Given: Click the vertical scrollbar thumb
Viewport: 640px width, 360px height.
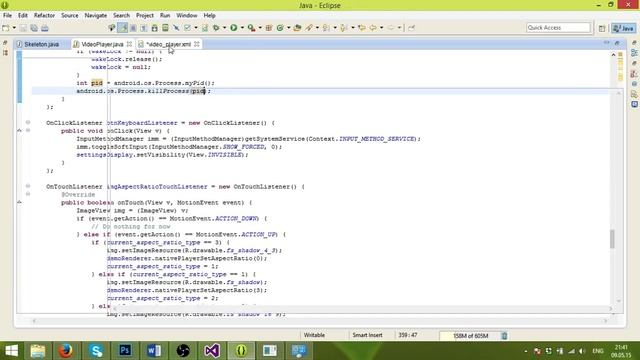Looking at the screenshot, I should pos(612,239).
